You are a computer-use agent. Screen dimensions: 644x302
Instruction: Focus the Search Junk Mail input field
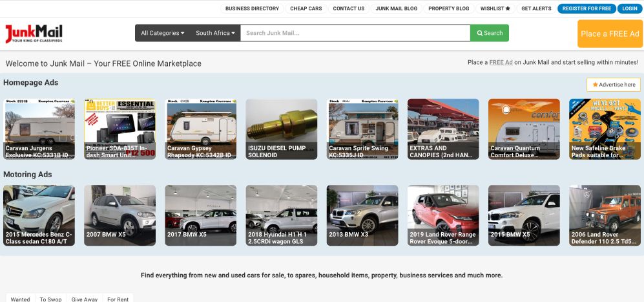pos(355,33)
